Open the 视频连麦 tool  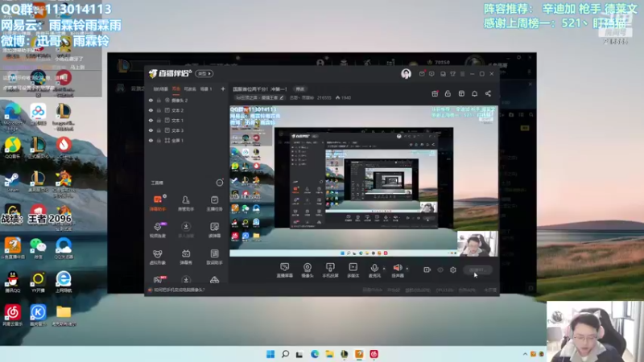click(x=157, y=230)
